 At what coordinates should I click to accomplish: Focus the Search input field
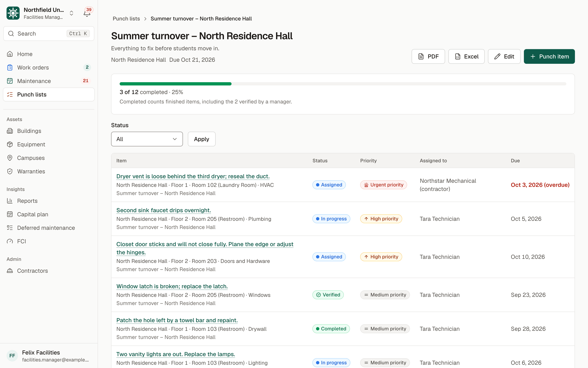(x=49, y=34)
